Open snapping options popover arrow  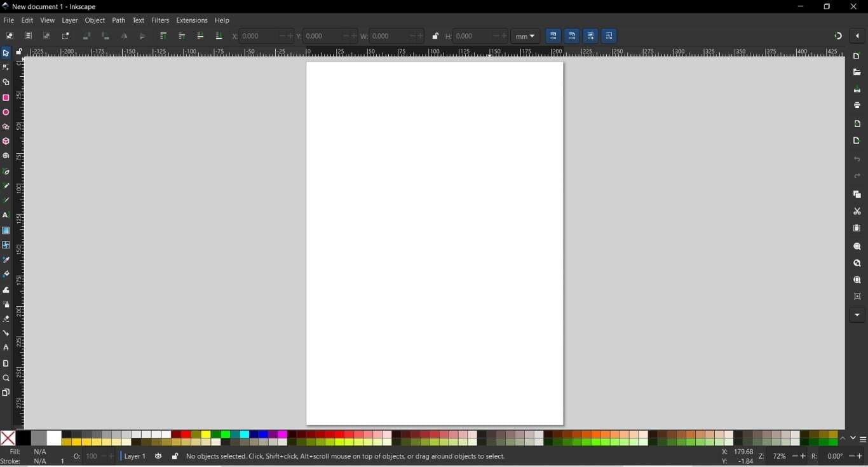click(857, 36)
